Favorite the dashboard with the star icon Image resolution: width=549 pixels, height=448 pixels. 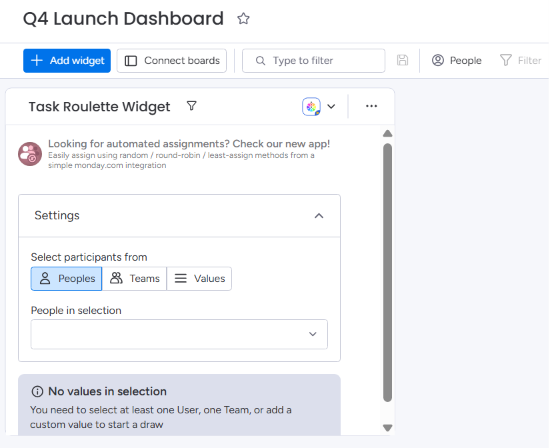click(x=243, y=19)
